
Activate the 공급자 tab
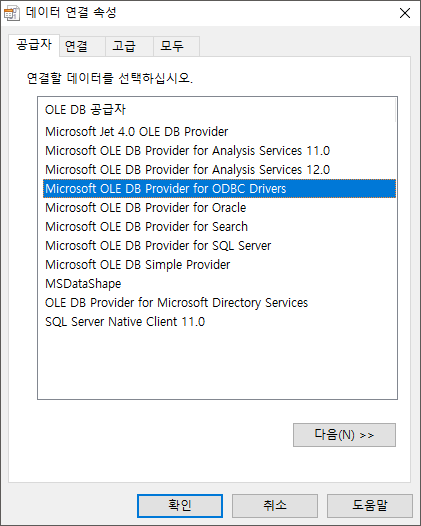pos(34,45)
